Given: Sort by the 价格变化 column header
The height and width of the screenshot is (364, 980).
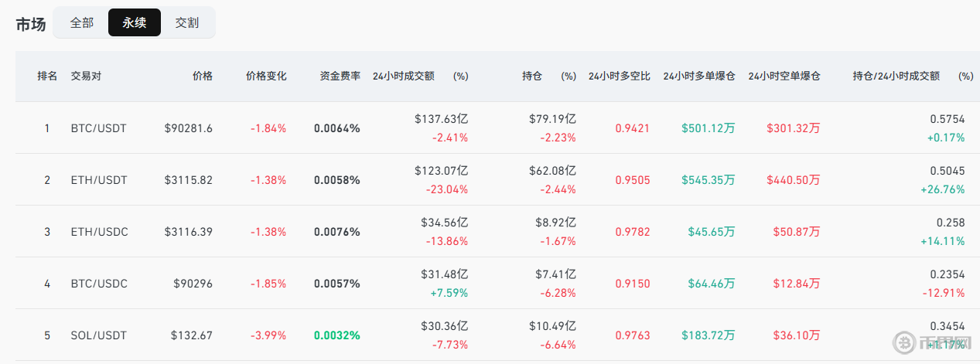Looking at the screenshot, I should pos(266,77).
